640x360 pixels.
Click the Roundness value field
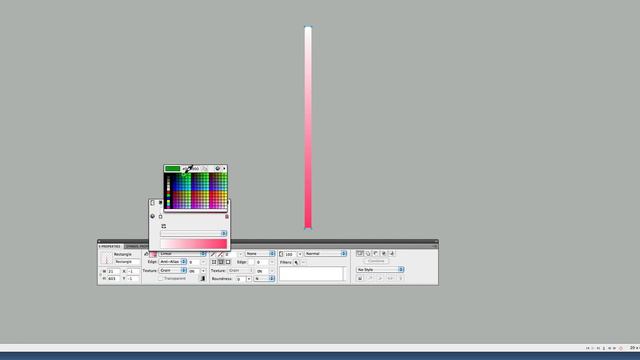(241, 279)
